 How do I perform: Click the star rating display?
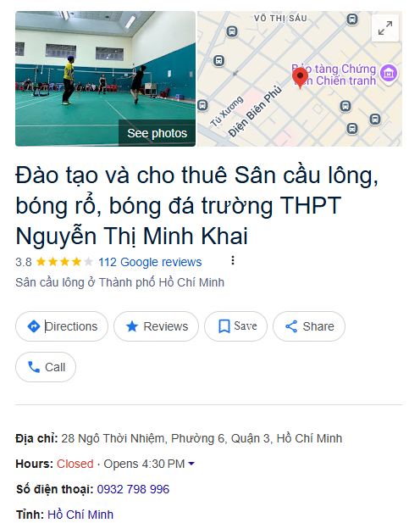pyautogui.click(x=64, y=262)
